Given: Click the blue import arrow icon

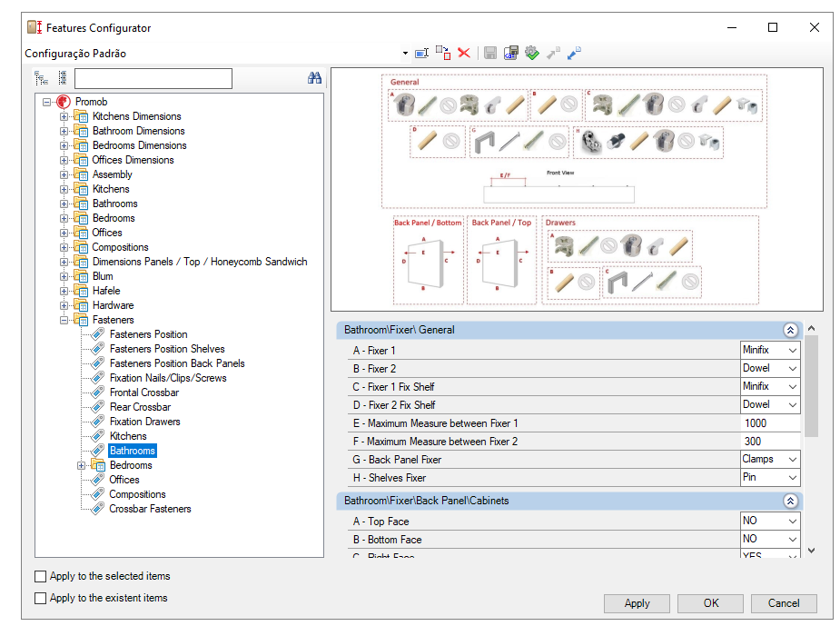Looking at the screenshot, I should coord(574,53).
